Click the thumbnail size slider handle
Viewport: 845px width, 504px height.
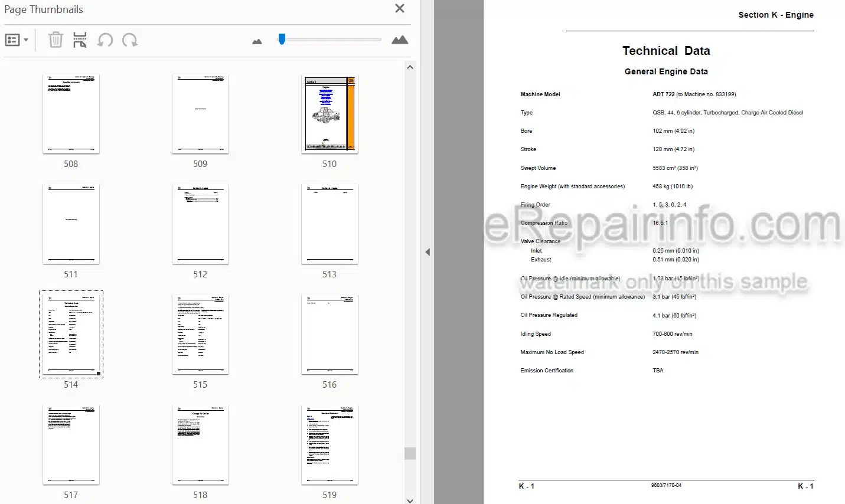tap(282, 39)
